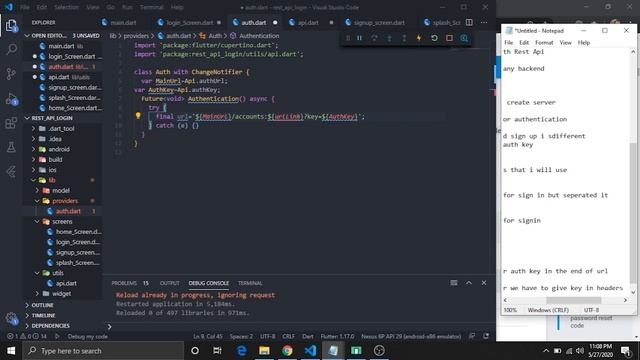Open splash_Screen file under screens folder
This screenshot has width=640, height=360.
click(77, 263)
